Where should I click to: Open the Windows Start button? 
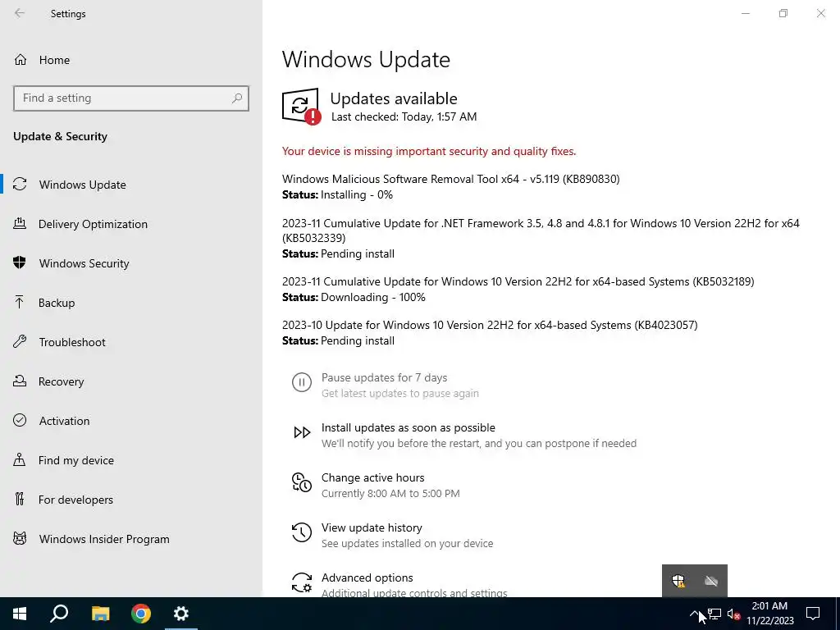click(x=20, y=614)
